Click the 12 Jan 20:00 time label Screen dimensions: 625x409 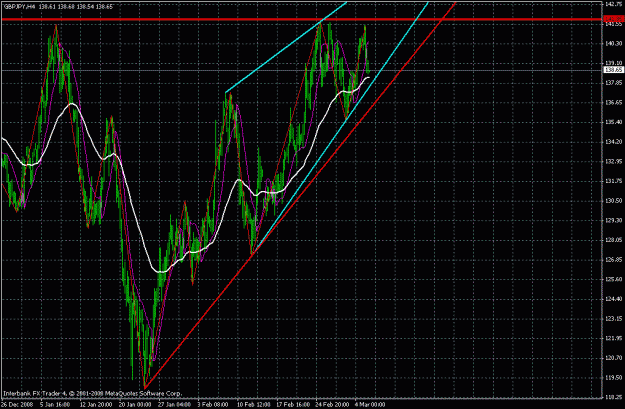point(96,405)
